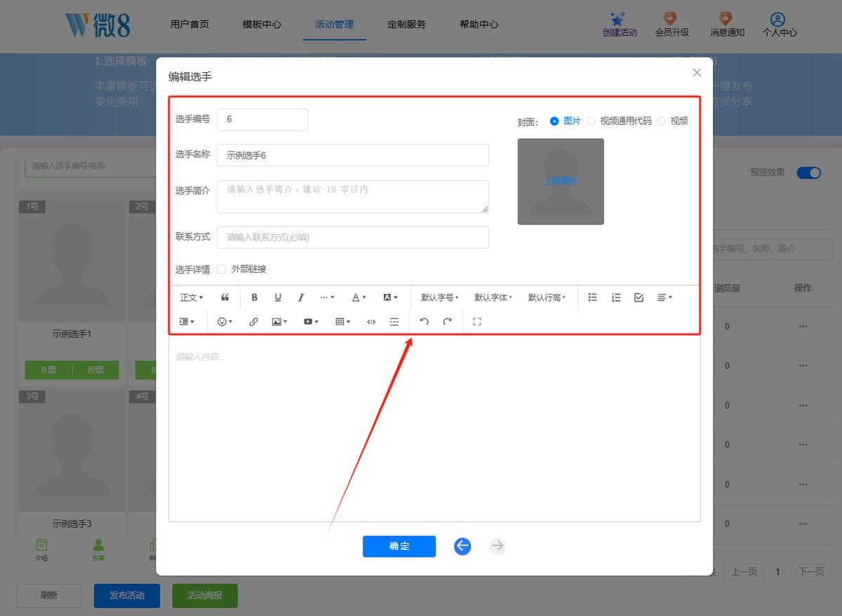
Task: Apply underline formatting in the editor
Action: [x=278, y=297]
